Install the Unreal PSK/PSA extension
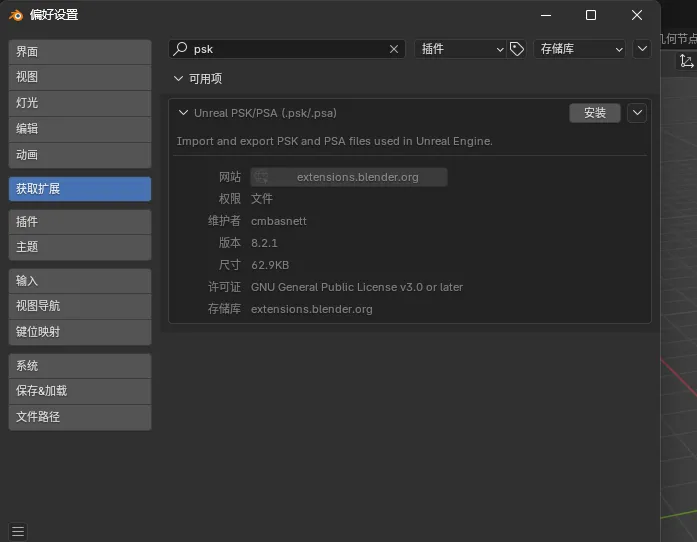This screenshot has width=697, height=542. pyautogui.click(x=595, y=113)
